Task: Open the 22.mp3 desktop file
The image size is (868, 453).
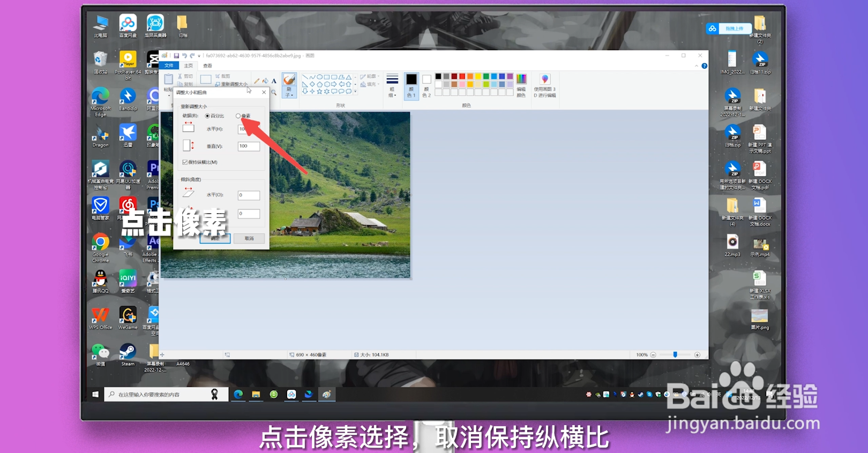Action: [732, 245]
